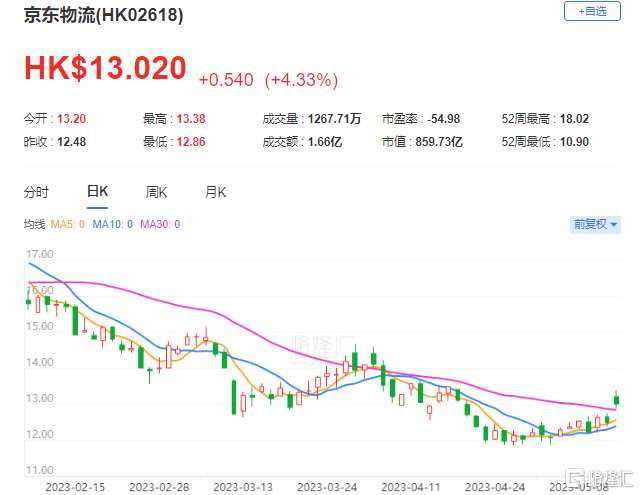Click the +0.540 price change
This screenshot has width=640, height=495.
point(226,80)
